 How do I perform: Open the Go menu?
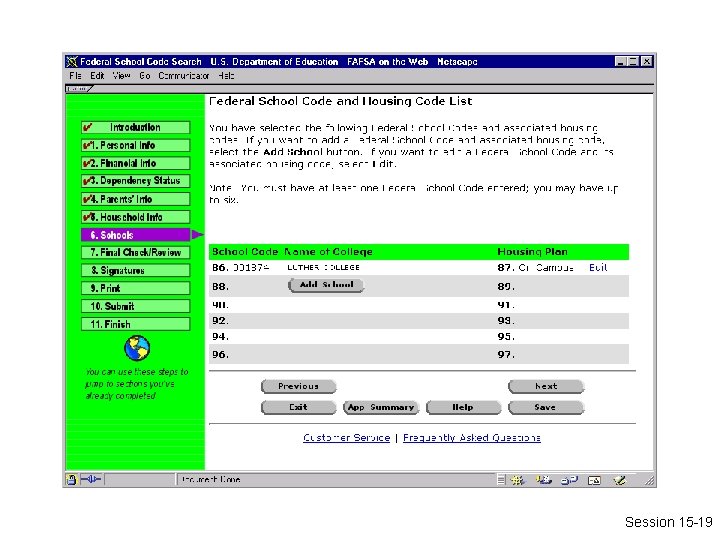(145, 76)
